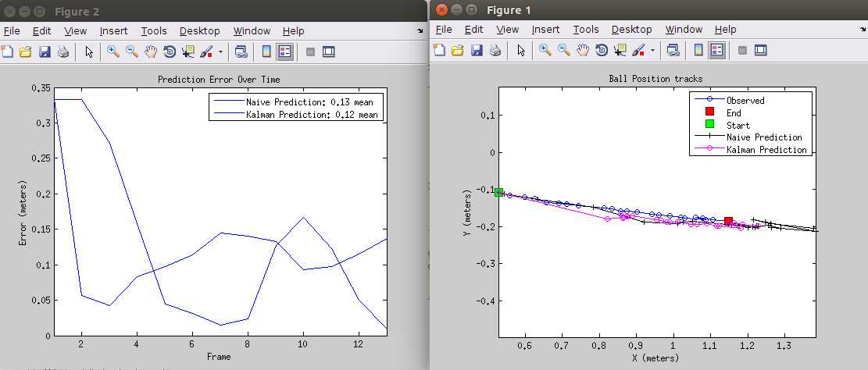Click Show Plot Tools icon in Figure 1
Viewport: 868px width, 370px height.
[761, 50]
